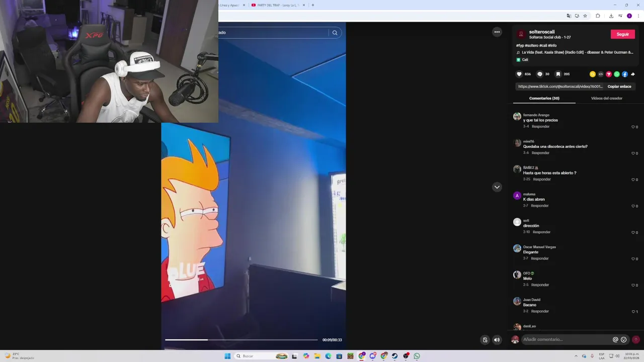Viewport: 644px width, 362px height.
Task: Send to friends via red icon
Action: click(x=608, y=74)
